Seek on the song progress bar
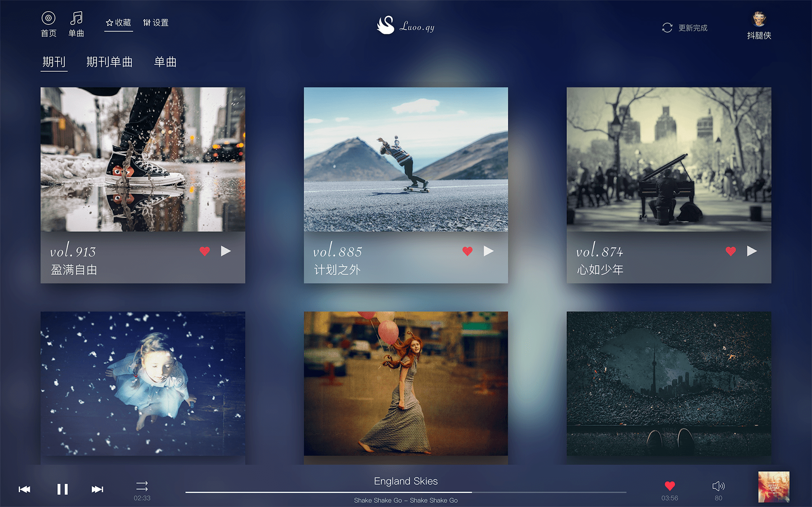Viewport: 812px width, 507px height. 406,492
